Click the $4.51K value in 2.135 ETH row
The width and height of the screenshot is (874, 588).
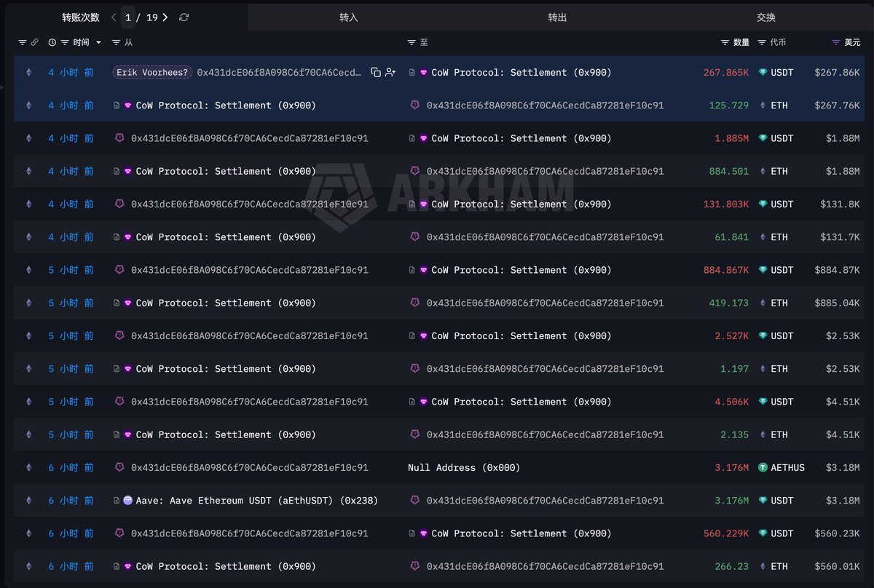point(843,434)
